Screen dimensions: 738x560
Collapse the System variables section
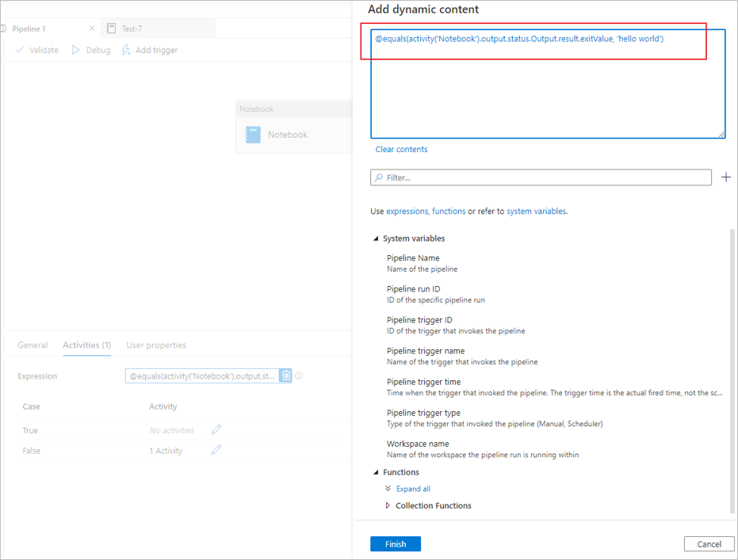click(377, 238)
